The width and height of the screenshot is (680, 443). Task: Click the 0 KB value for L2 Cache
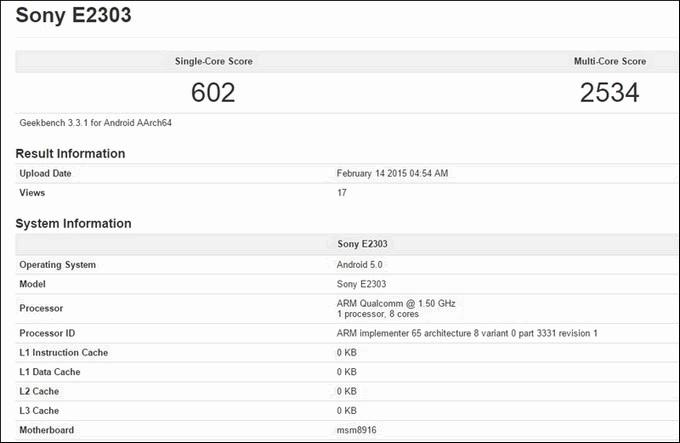coord(347,391)
